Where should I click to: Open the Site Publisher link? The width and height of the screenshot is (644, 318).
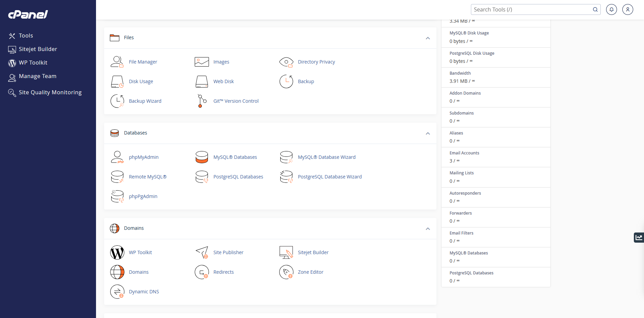point(228,252)
